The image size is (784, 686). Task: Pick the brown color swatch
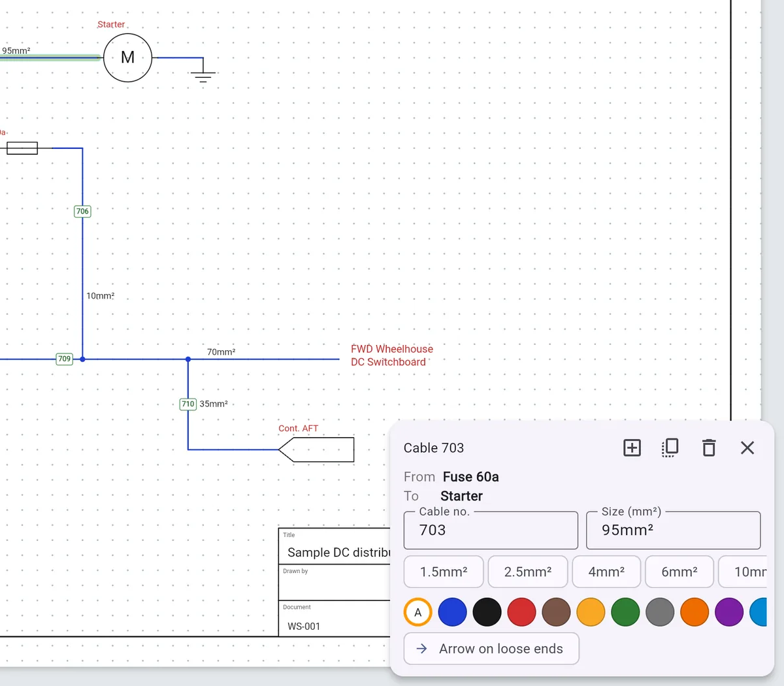point(556,612)
